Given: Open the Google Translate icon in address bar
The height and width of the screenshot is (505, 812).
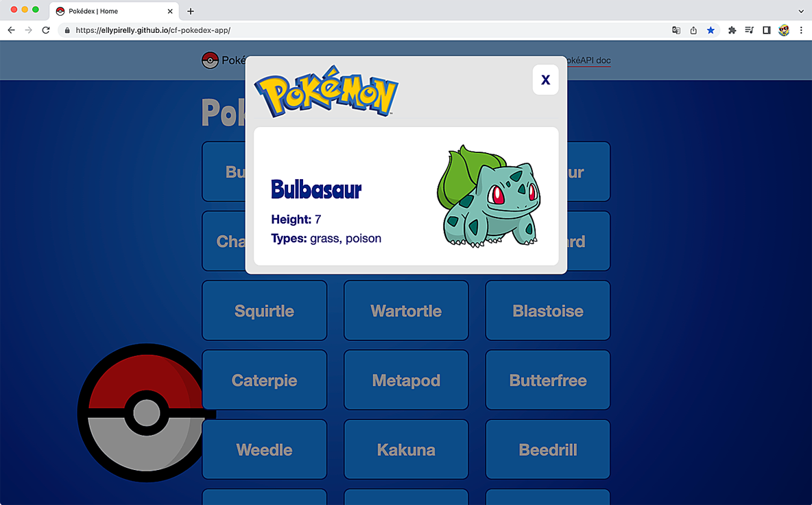Looking at the screenshot, I should click(x=676, y=30).
